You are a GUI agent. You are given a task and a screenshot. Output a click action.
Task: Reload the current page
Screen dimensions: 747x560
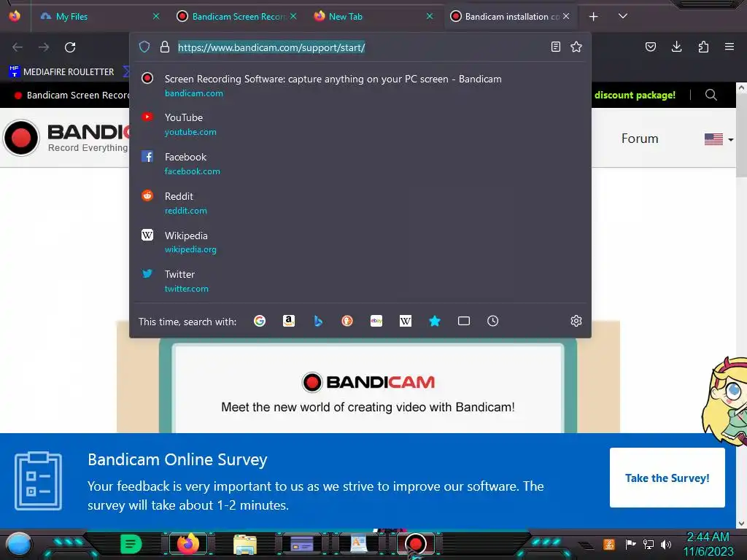pos(70,47)
